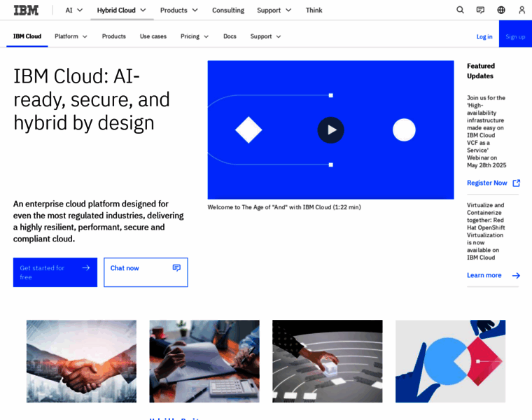532x420 pixels.
Task: Open the chat icon in top bar
Action: pyautogui.click(x=480, y=10)
